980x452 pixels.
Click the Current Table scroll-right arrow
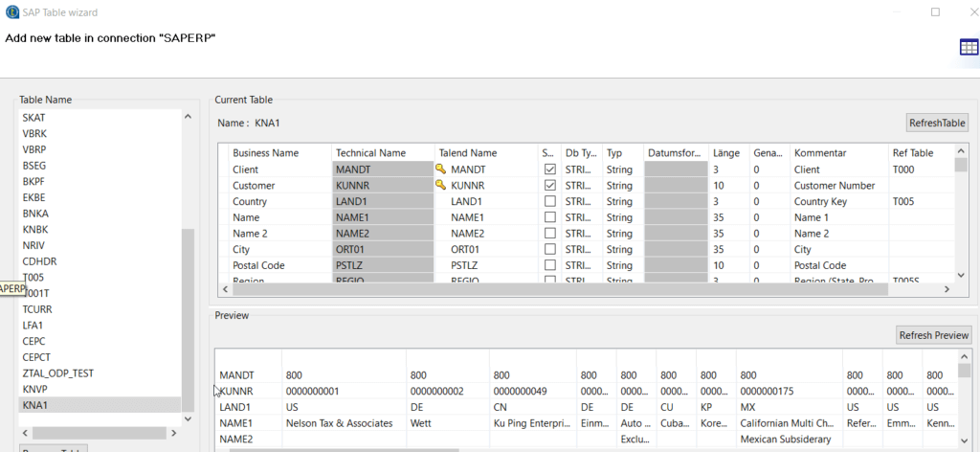[x=947, y=289]
